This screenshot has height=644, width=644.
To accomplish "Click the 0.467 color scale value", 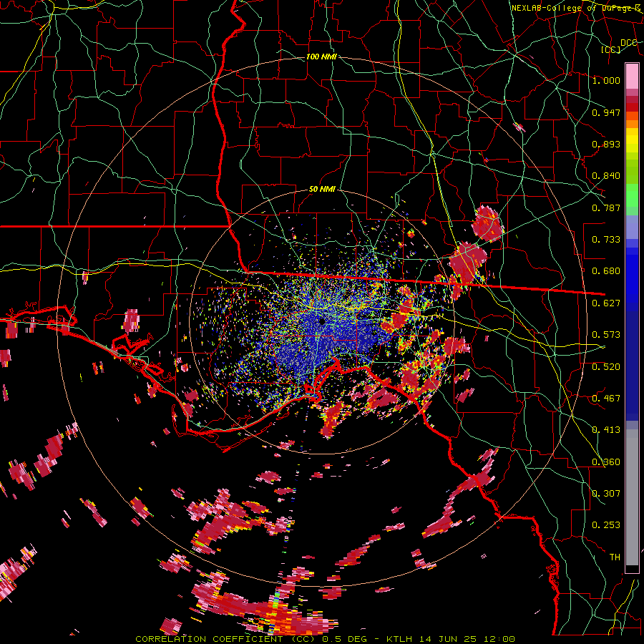I will point(606,399).
